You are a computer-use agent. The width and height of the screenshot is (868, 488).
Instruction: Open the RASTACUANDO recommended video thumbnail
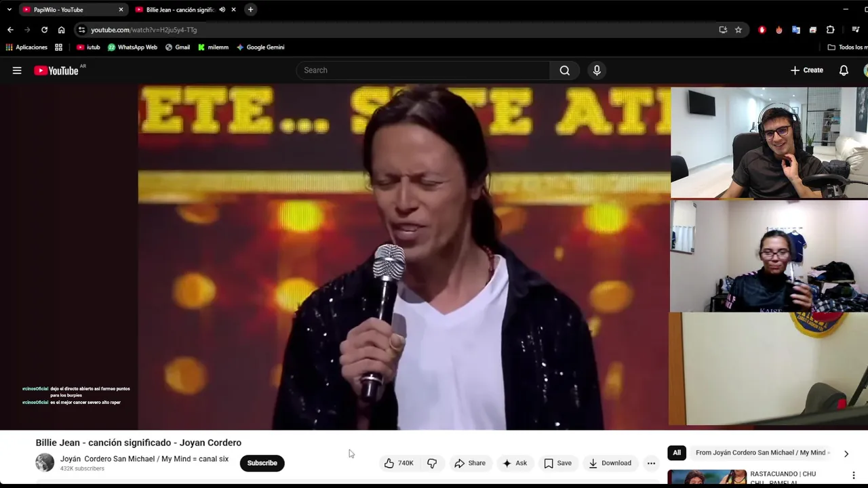tap(707, 478)
